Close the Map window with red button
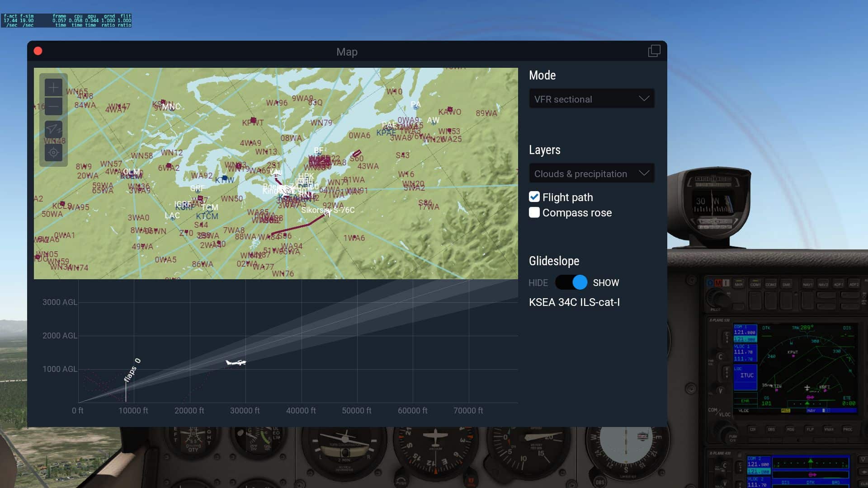 coord(38,51)
